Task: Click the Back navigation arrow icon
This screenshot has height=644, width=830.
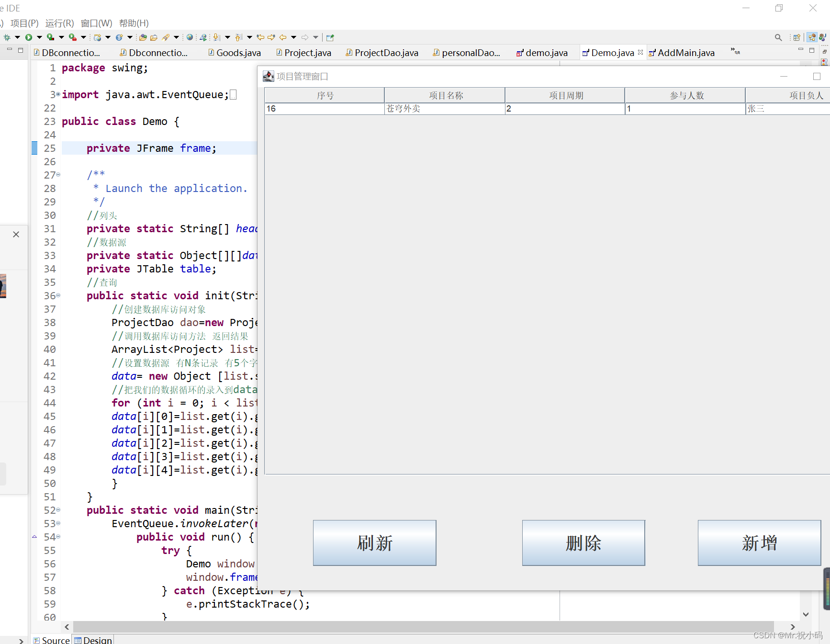Action: click(x=283, y=37)
